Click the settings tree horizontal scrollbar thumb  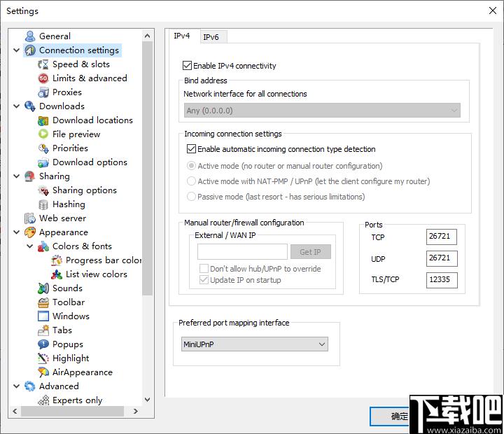[x=73, y=411]
